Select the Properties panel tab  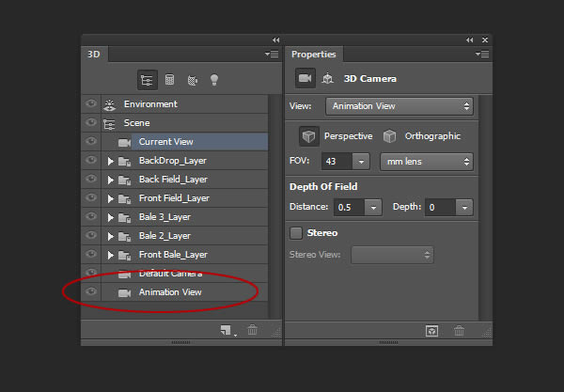coord(314,55)
